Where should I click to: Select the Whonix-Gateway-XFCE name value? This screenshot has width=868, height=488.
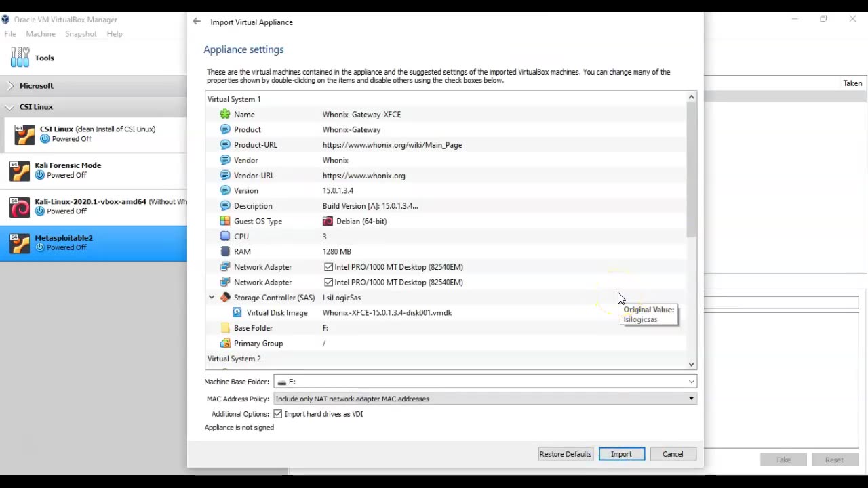click(361, 115)
